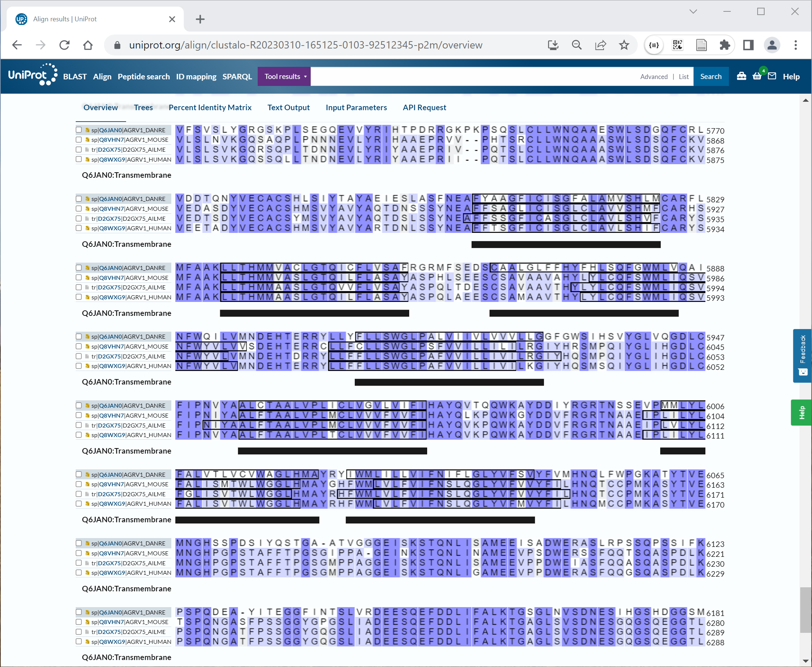Open the contact envelope icon
The image size is (812, 667).
coord(772,76)
